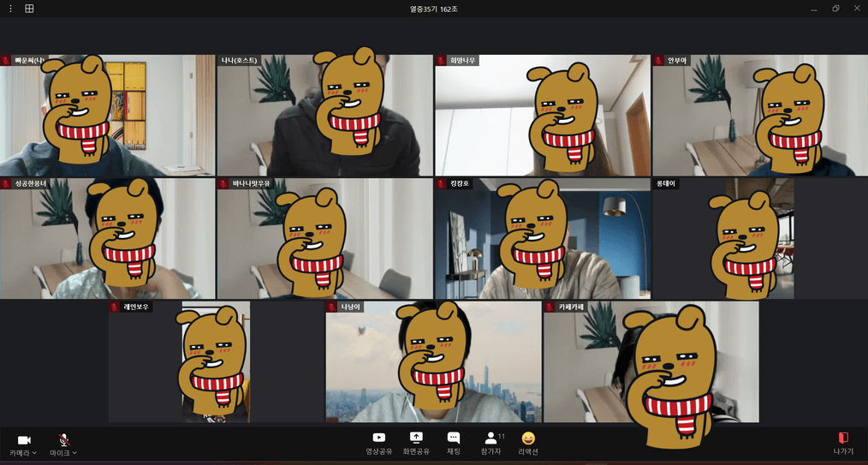This screenshot has width=868, height=465.
Task: Leave the meeting with 나가기
Action: pyautogui.click(x=843, y=444)
